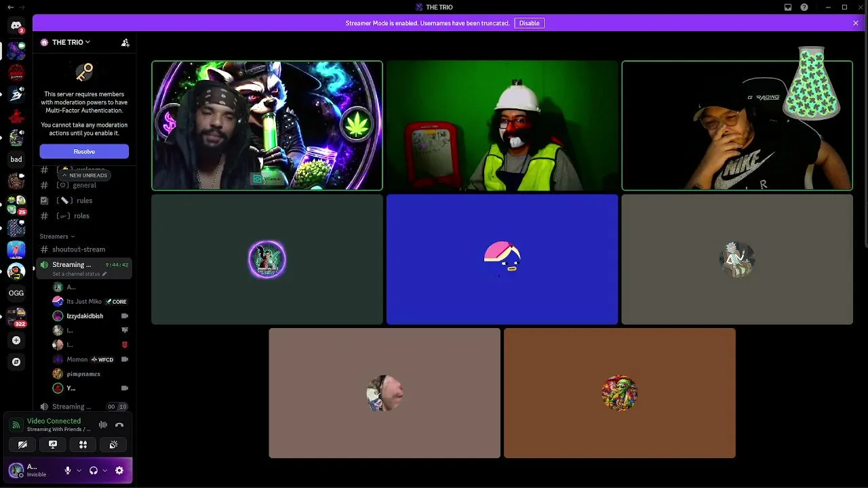Image resolution: width=868 pixels, height=488 pixels.
Task: Open headphone output options arrow
Action: coord(104,470)
